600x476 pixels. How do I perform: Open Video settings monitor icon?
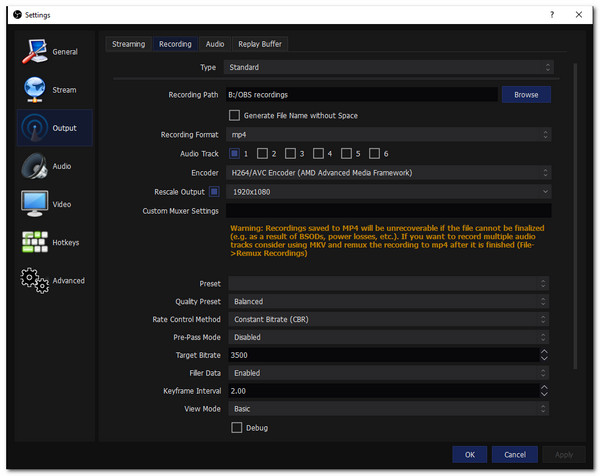pyautogui.click(x=34, y=204)
